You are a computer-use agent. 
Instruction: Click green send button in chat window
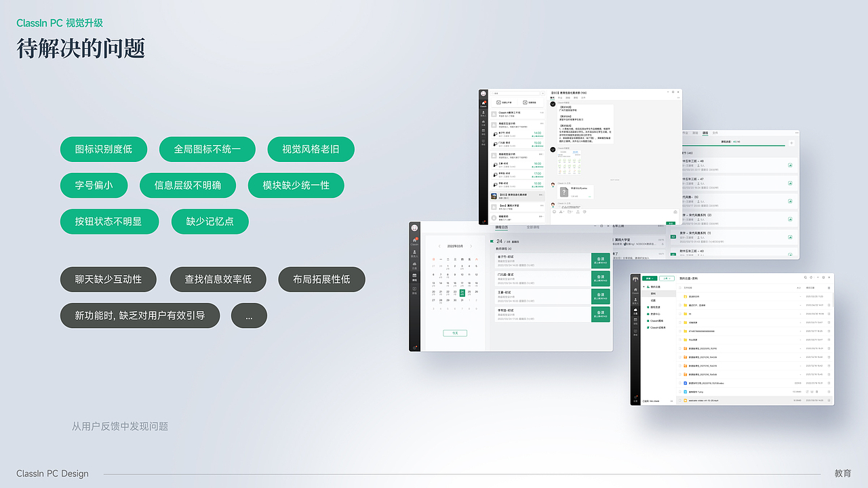click(x=671, y=223)
